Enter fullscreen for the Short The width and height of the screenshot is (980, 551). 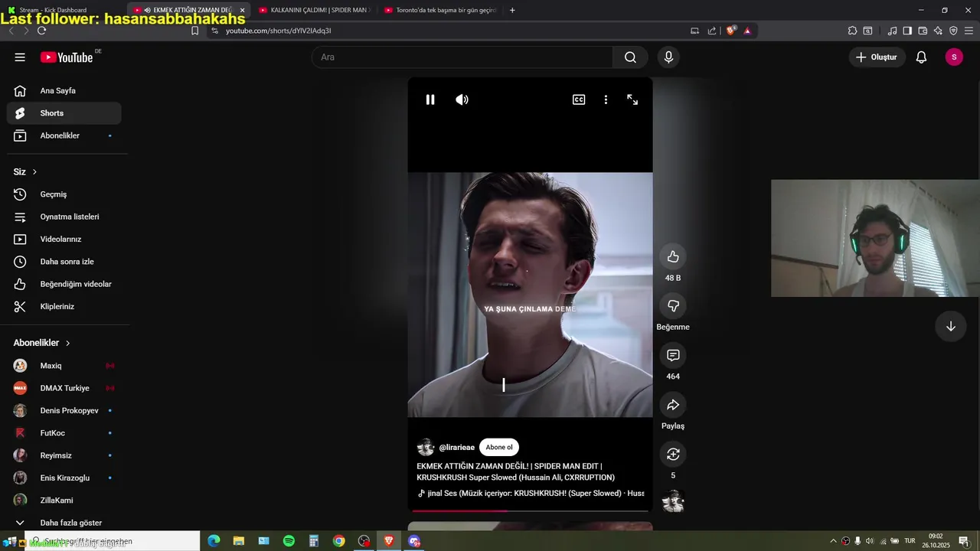(x=632, y=99)
